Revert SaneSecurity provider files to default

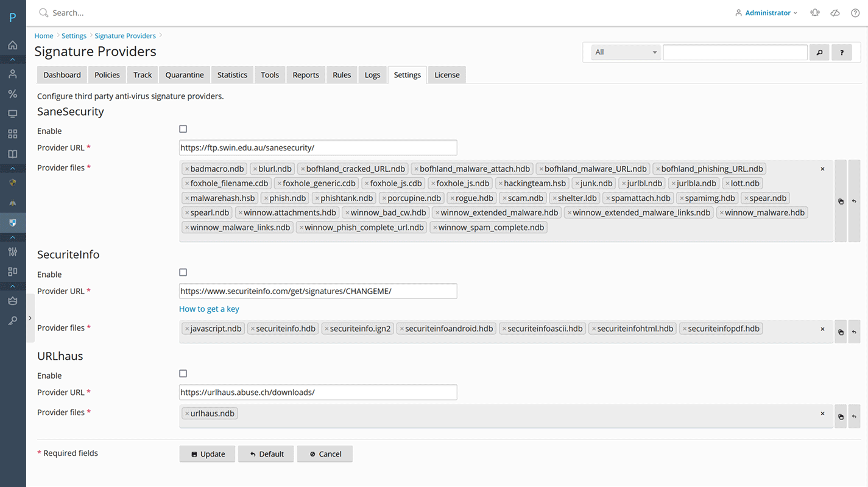(854, 201)
